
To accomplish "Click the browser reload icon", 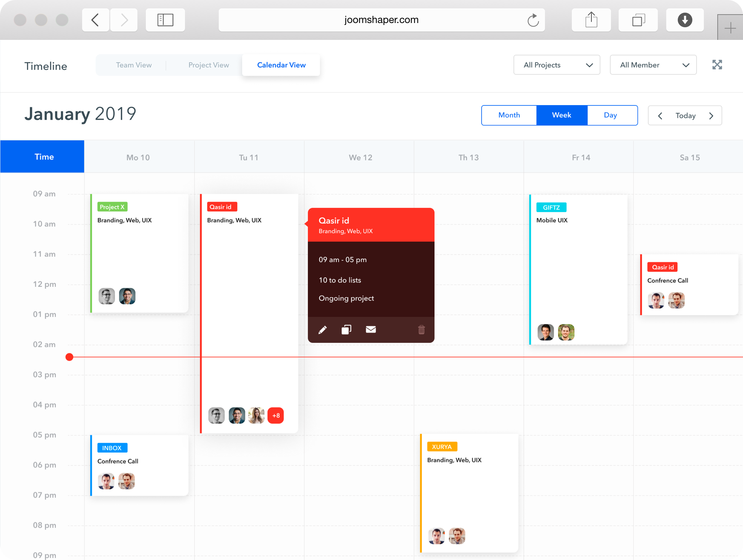I will (x=533, y=20).
